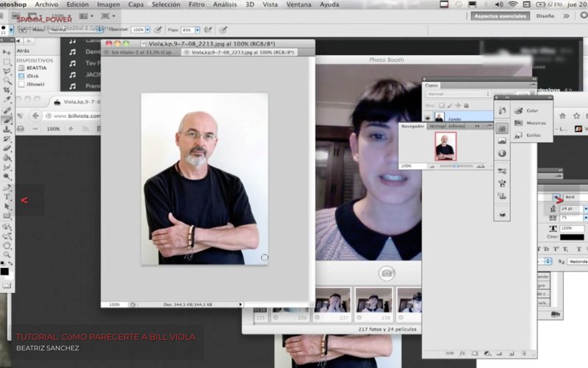Select the Clone Stamp tool
588x368 pixels.
tap(7, 130)
